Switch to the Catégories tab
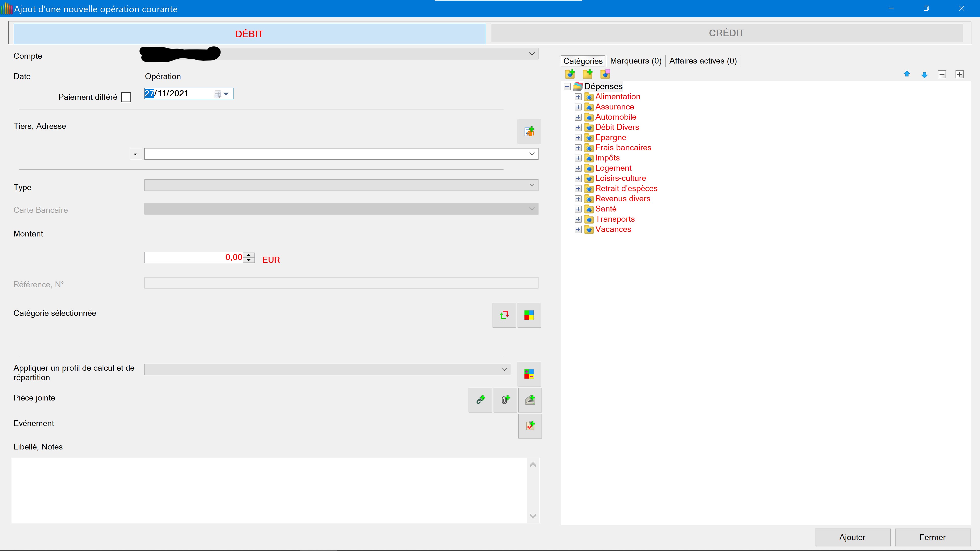This screenshot has height=551, width=980. click(583, 61)
